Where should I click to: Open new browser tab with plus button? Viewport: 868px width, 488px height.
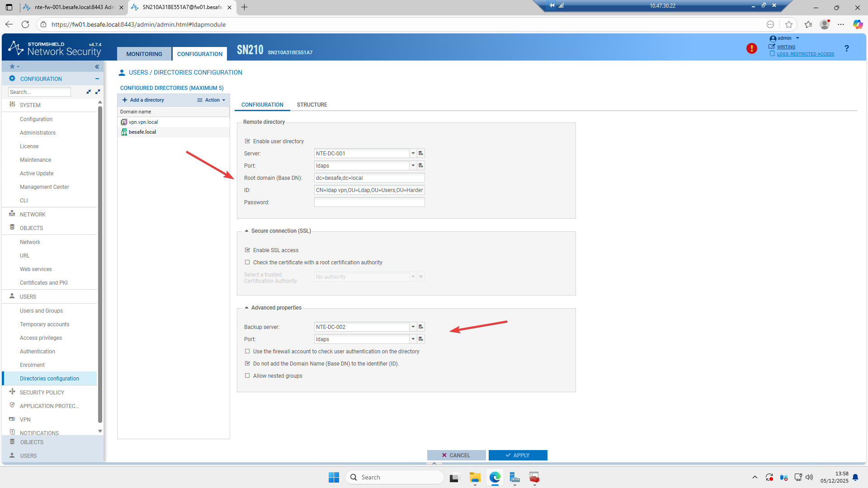(244, 7)
